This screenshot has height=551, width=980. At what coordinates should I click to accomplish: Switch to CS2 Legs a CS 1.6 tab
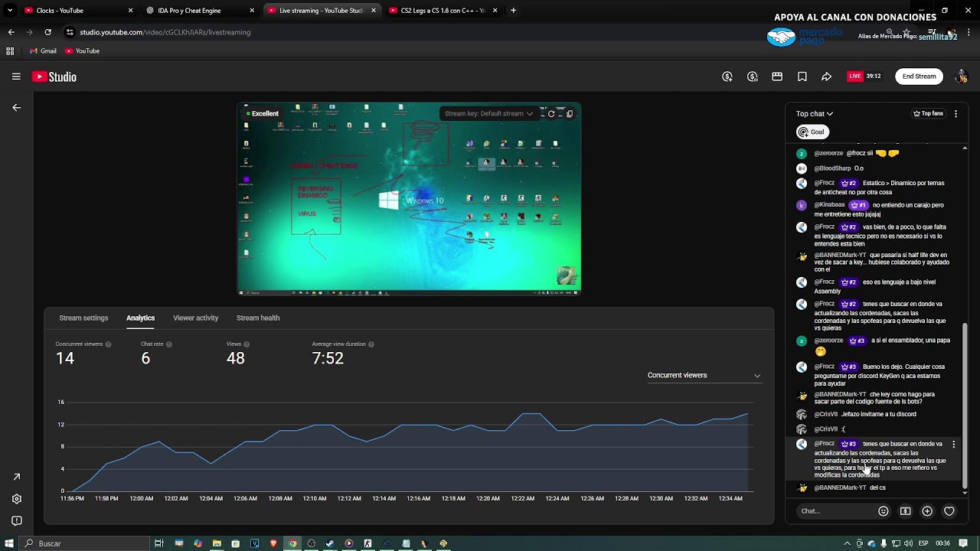(442, 11)
